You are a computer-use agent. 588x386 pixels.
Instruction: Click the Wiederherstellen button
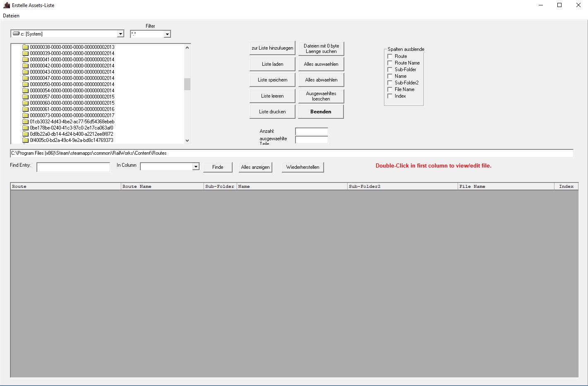coord(303,167)
